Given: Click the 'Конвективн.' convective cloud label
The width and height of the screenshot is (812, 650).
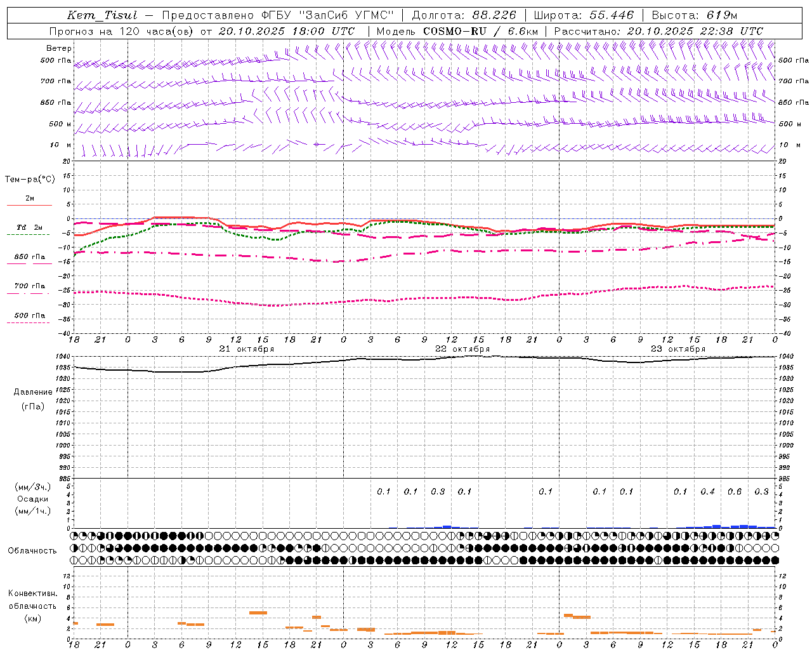Looking at the screenshot, I should click(x=32, y=594).
